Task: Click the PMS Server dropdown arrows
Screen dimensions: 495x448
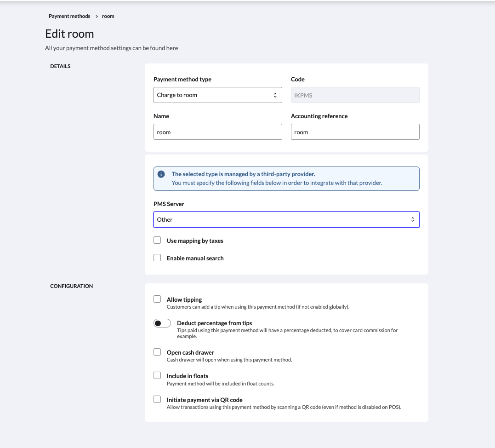Action: pyautogui.click(x=412, y=219)
